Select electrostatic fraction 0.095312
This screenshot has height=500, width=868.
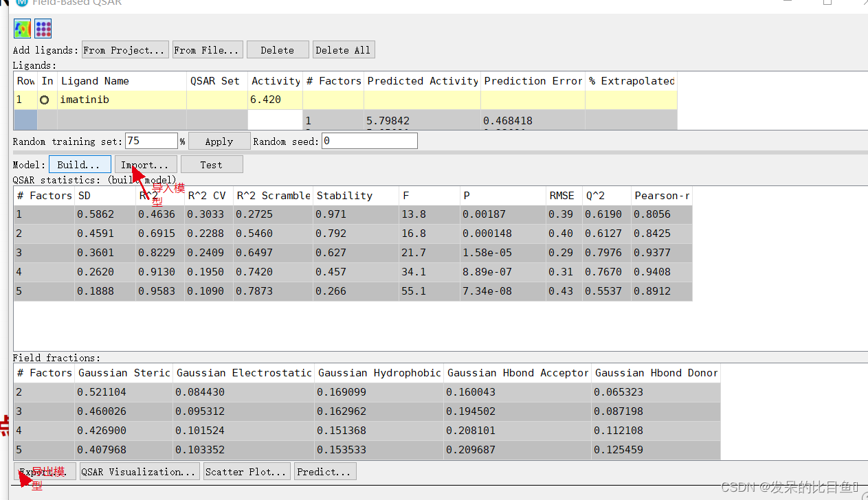coord(243,411)
